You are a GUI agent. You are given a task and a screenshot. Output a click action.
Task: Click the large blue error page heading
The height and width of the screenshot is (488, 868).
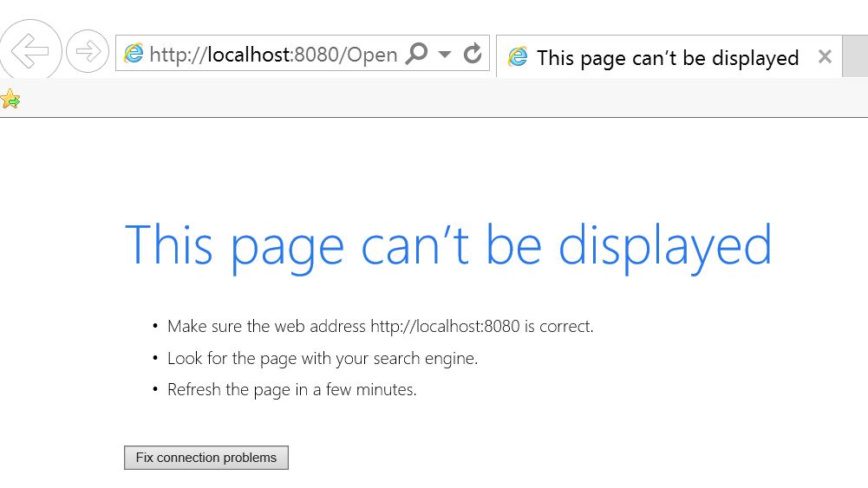447,244
